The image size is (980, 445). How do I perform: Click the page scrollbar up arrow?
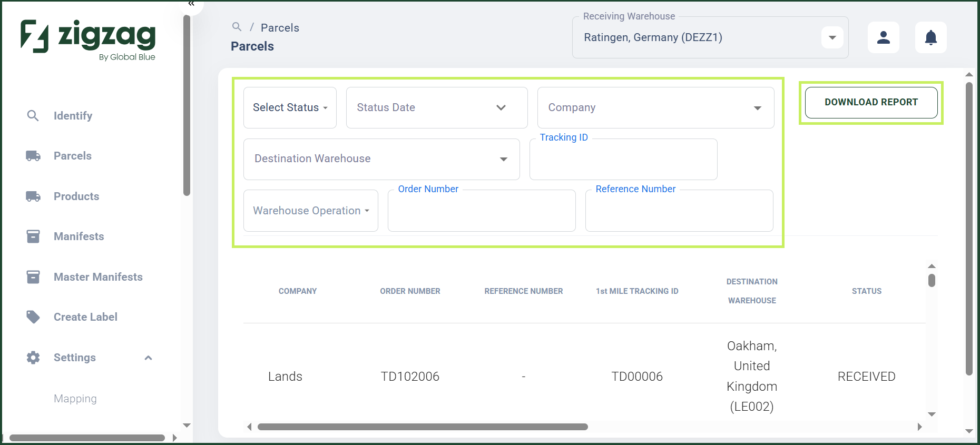point(969,74)
